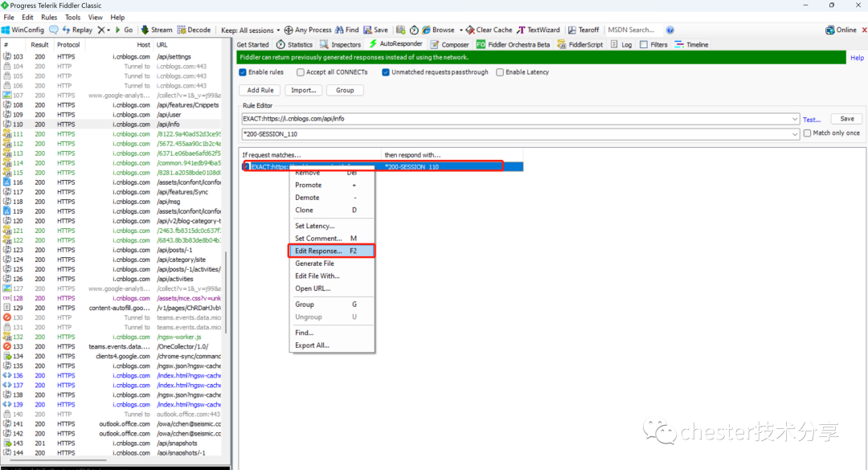Screen dimensions: 868x470
Task: Toggle Stream mode in toolbar
Action: tap(157, 30)
